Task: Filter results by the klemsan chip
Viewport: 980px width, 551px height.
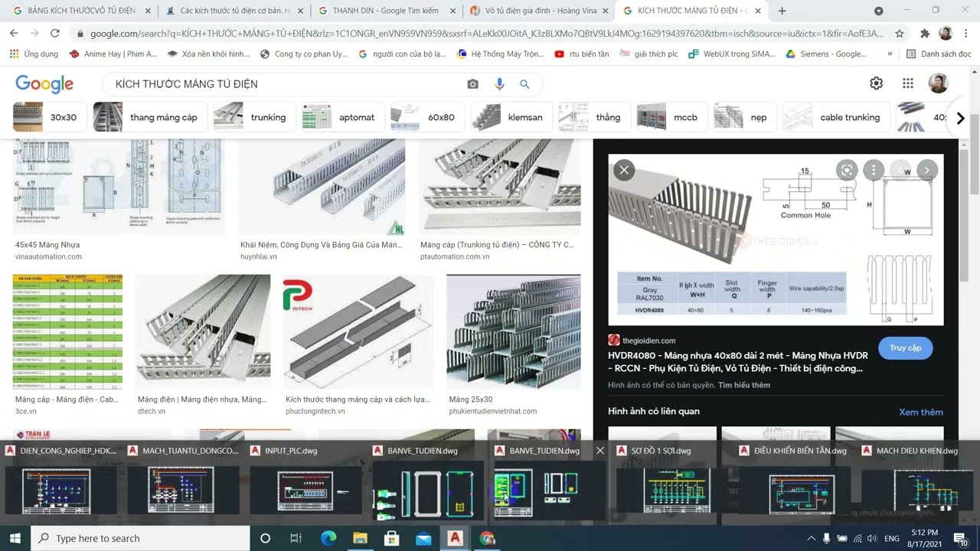Action: [511, 117]
